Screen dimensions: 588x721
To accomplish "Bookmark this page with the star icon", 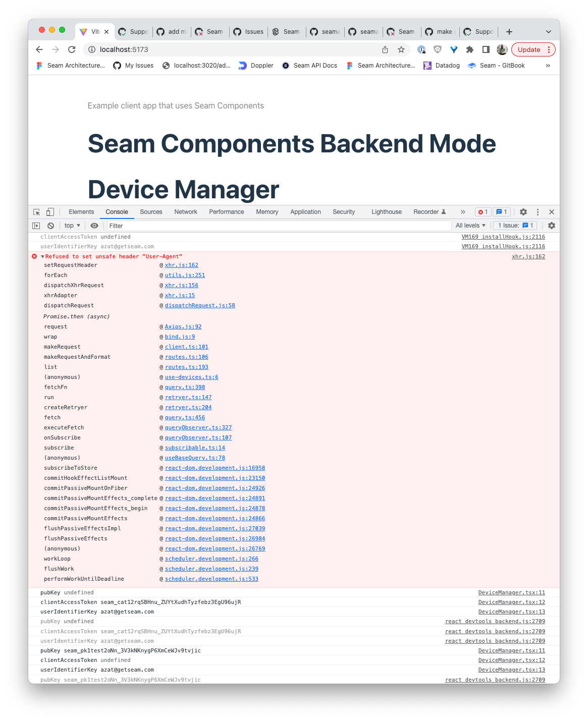I will [401, 49].
